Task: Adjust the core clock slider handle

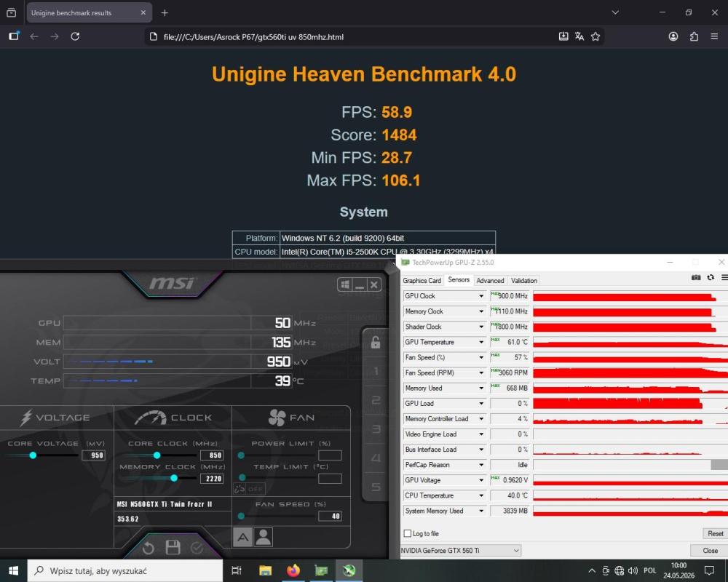Action: (157, 455)
